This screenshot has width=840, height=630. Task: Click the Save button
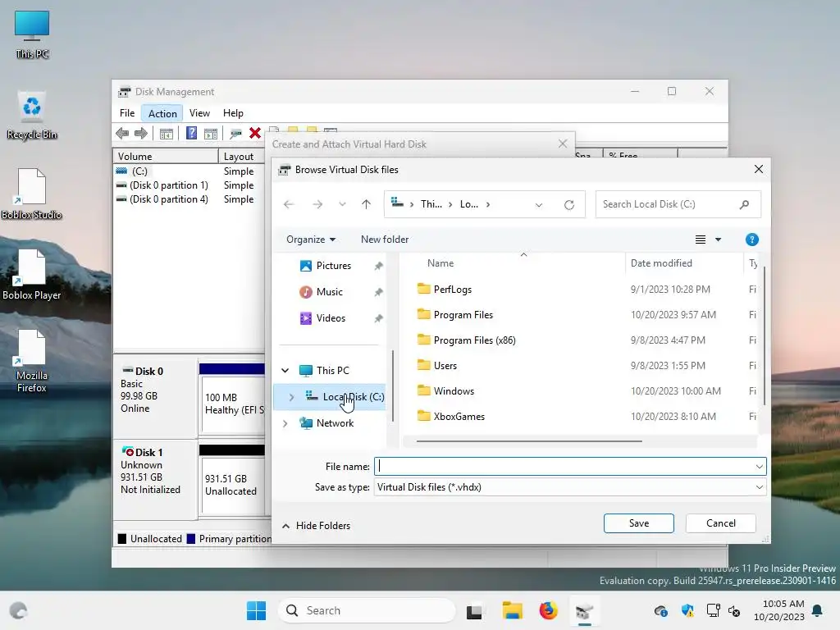[x=638, y=523]
